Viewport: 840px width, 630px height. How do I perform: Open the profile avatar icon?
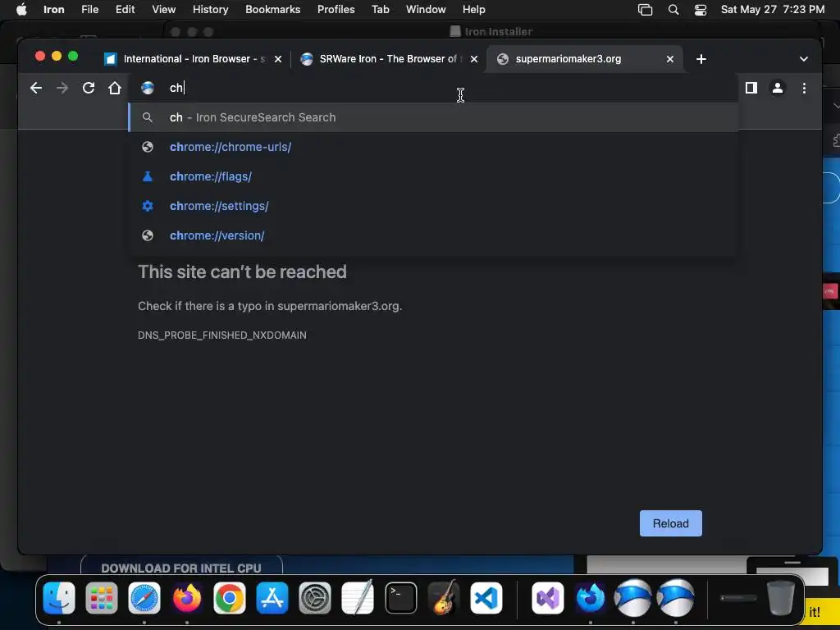click(778, 88)
